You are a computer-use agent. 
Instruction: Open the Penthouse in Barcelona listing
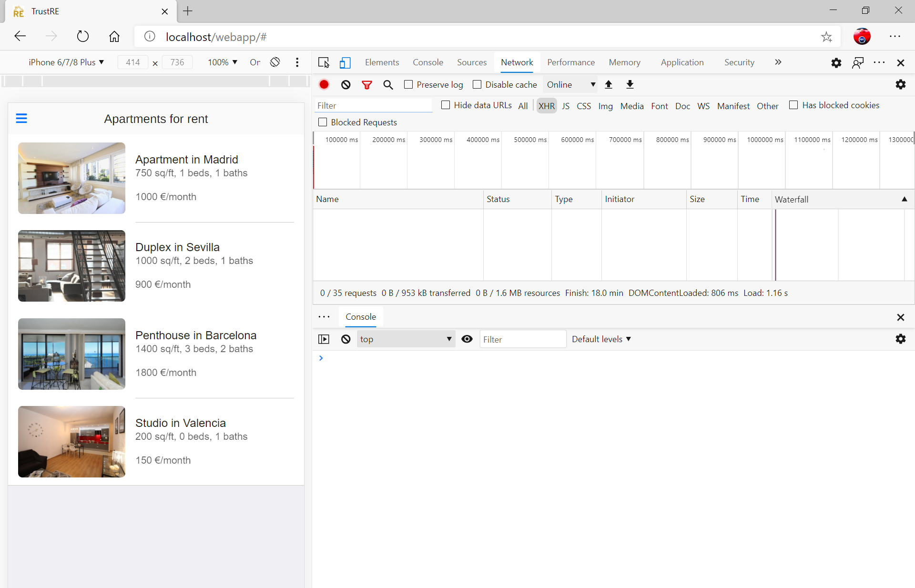195,335
